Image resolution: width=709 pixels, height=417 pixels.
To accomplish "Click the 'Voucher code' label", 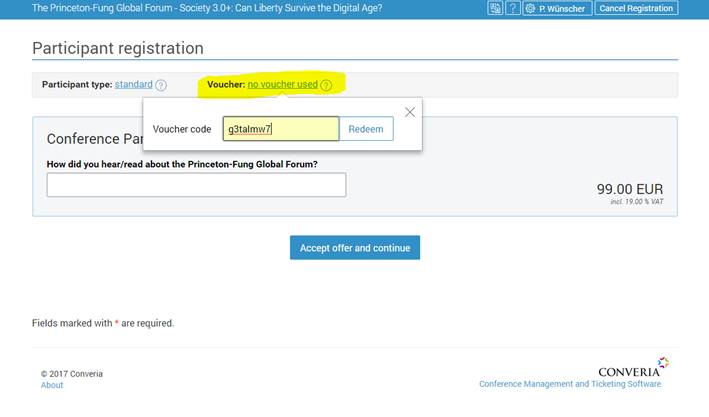I will 182,129.
